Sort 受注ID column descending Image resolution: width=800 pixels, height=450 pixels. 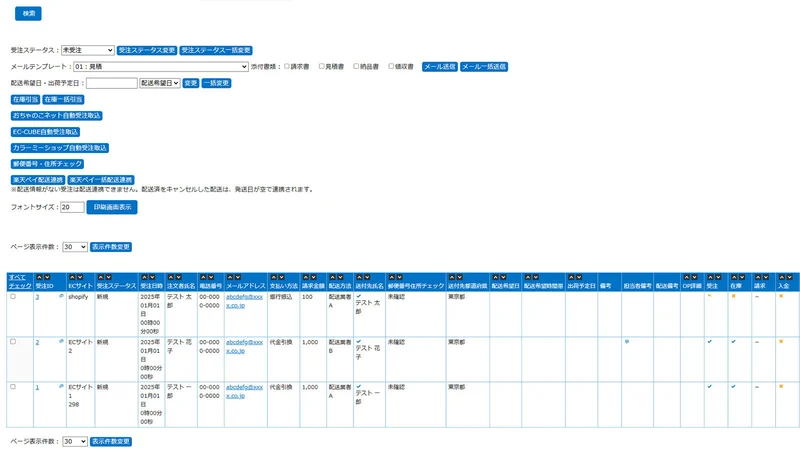(x=47, y=277)
